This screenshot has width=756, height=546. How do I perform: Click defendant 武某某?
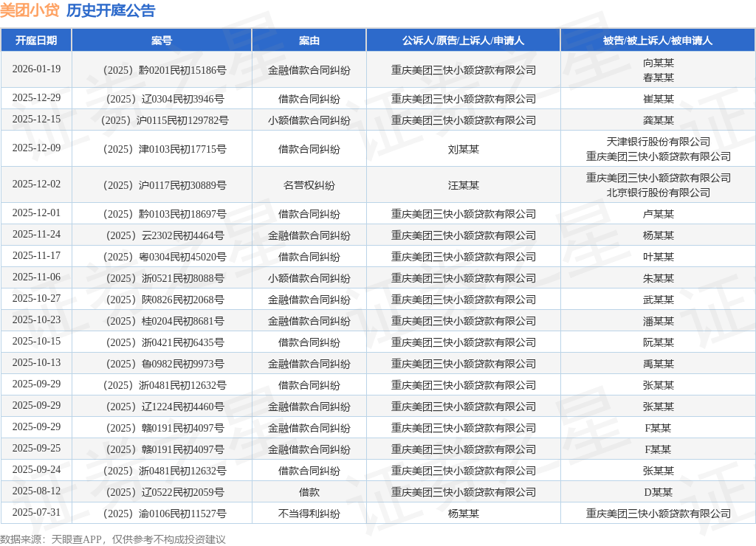coord(658,300)
